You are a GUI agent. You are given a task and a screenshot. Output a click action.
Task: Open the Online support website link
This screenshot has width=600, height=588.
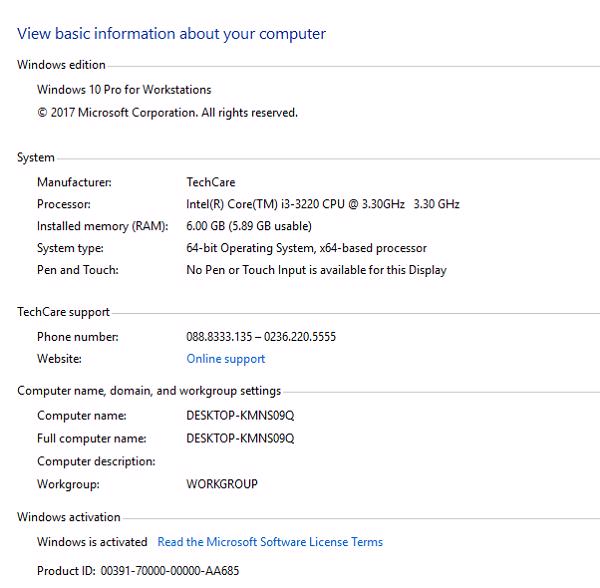coord(225,359)
